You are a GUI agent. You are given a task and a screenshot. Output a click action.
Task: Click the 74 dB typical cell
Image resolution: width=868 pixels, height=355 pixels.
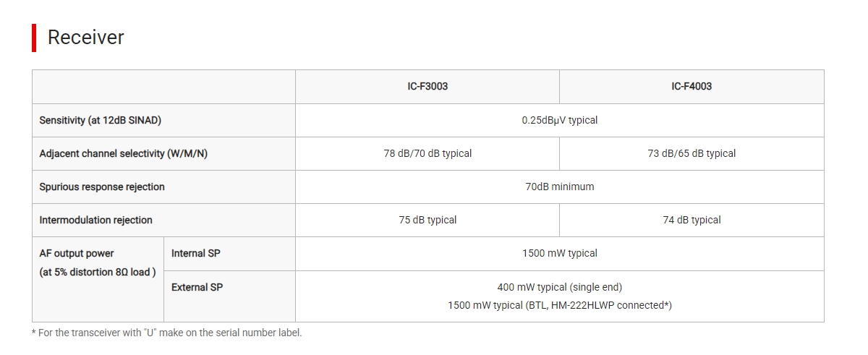[692, 220]
